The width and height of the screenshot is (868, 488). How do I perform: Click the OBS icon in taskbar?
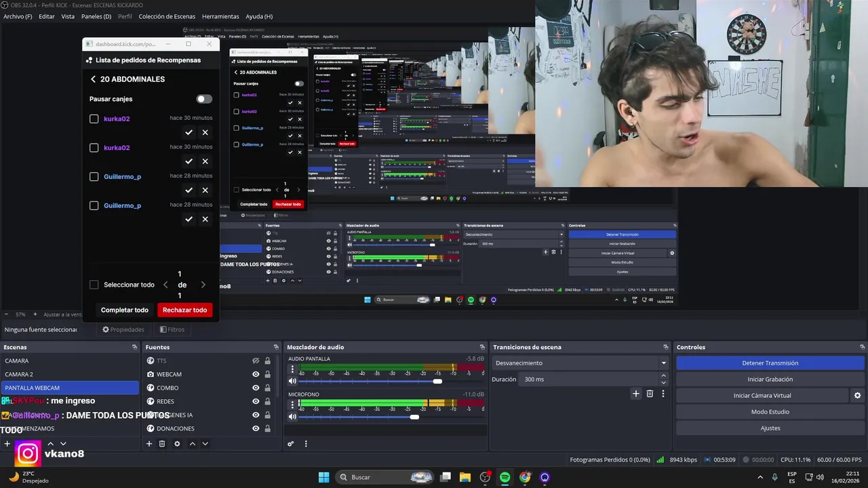485,477
